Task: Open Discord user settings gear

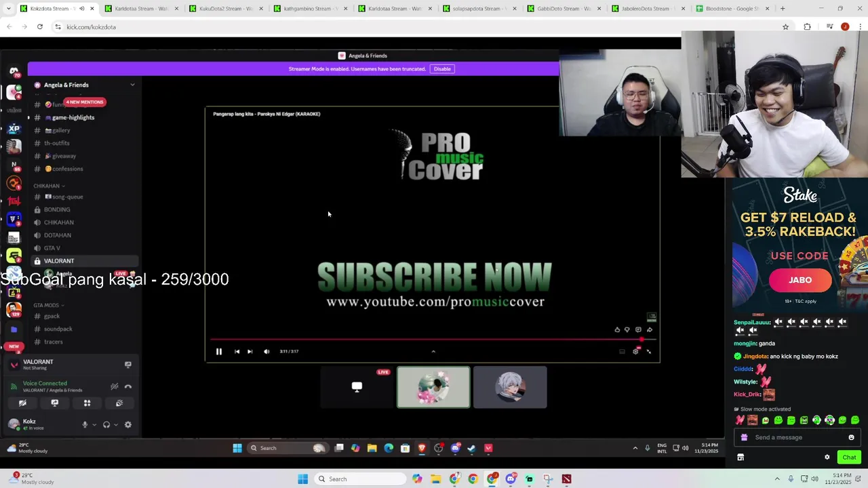Action: coord(128,424)
